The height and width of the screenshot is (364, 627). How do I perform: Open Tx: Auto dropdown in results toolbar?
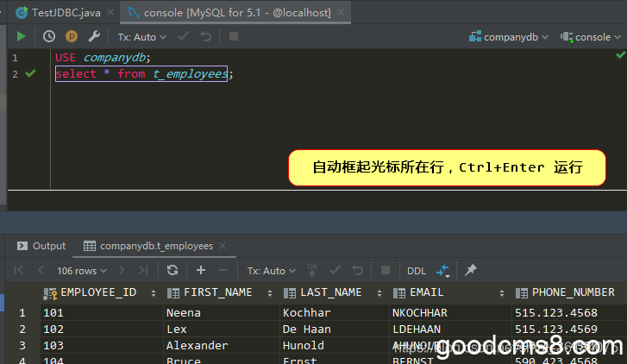tap(272, 271)
